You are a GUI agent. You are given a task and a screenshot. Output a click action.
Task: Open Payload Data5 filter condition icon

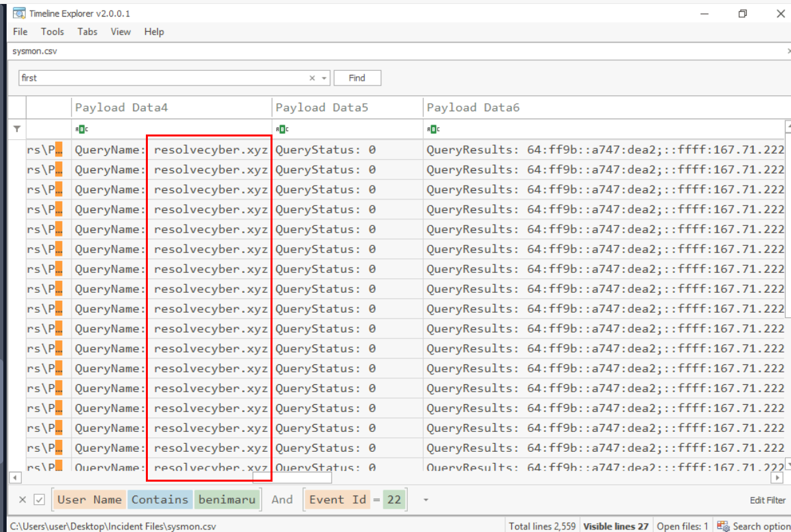coord(282,130)
